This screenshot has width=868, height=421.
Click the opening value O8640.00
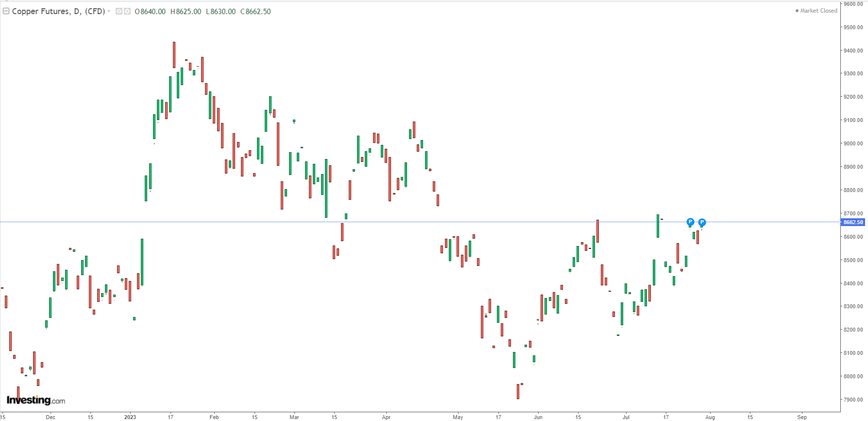pyautogui.click(x=150, y=12)
